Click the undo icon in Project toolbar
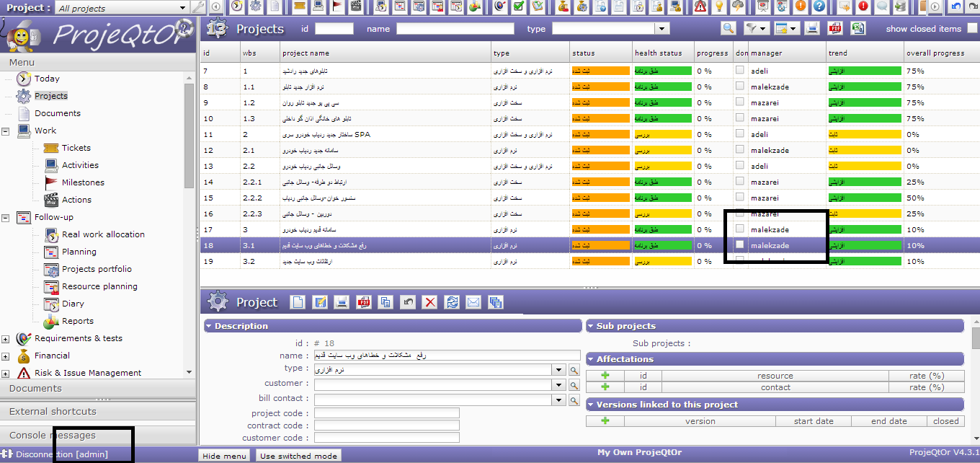The height and width of the screenshot is (463, 980). tap(408, 302)
